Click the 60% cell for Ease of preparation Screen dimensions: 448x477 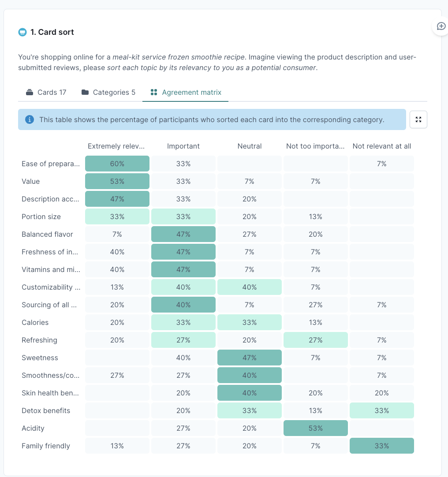117,164
